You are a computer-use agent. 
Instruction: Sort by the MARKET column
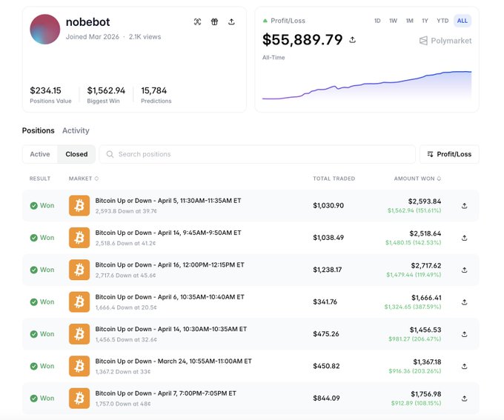click(83, 179)
